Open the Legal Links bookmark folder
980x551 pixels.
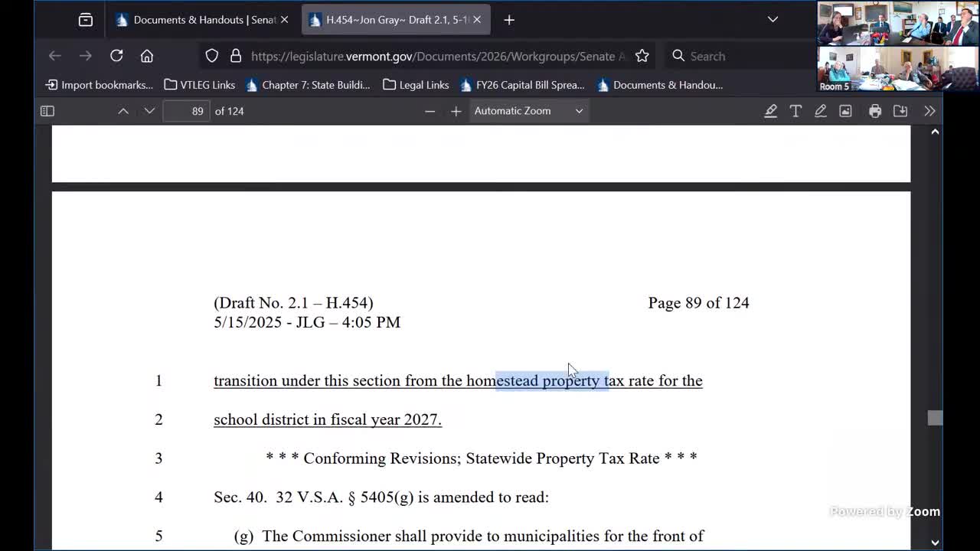tap(416, 85)
